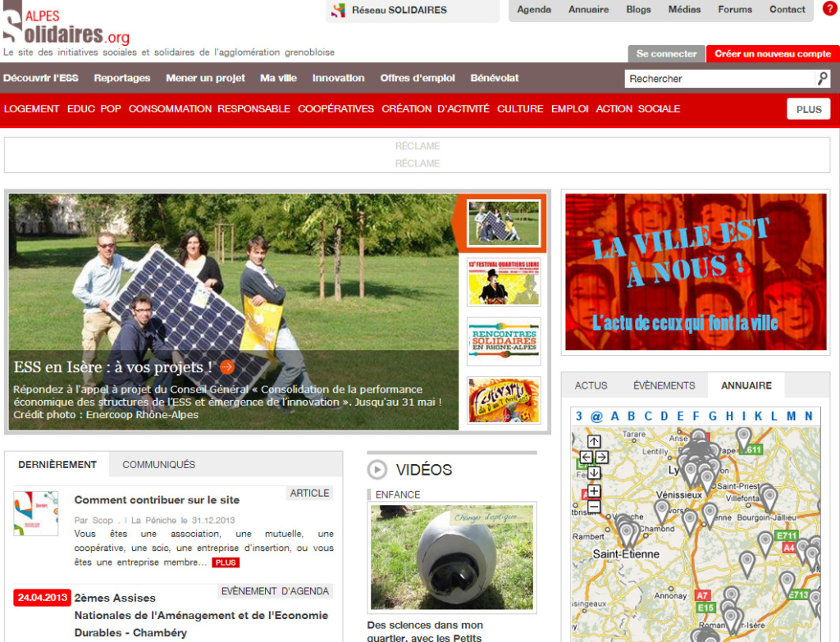Switch to the COMMUNIQUÉS tab
Image resolution: width=840 pixels, height=642 pixels.
(x=158, y=464)
